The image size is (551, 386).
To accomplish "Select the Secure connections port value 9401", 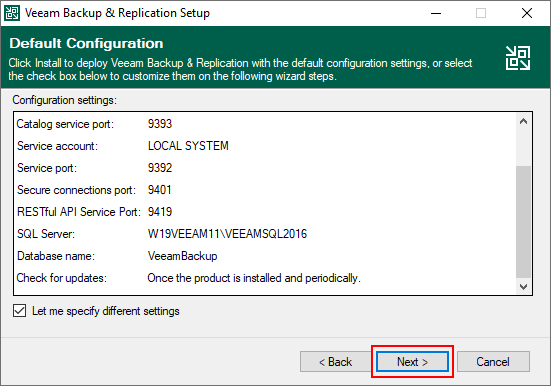I will (160, 190).
